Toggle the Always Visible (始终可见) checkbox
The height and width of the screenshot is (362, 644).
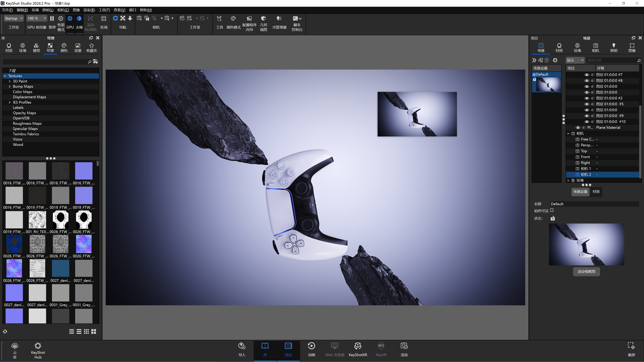(552, 210)
